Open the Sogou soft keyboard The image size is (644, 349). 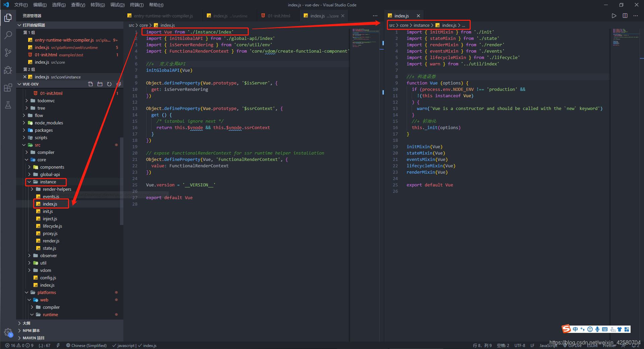coord(605,329)
